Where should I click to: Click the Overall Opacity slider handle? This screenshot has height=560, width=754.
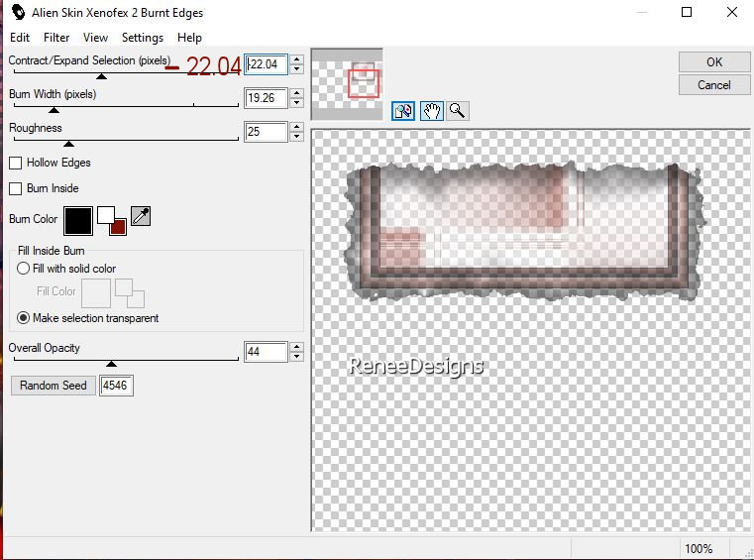[111, 364]
